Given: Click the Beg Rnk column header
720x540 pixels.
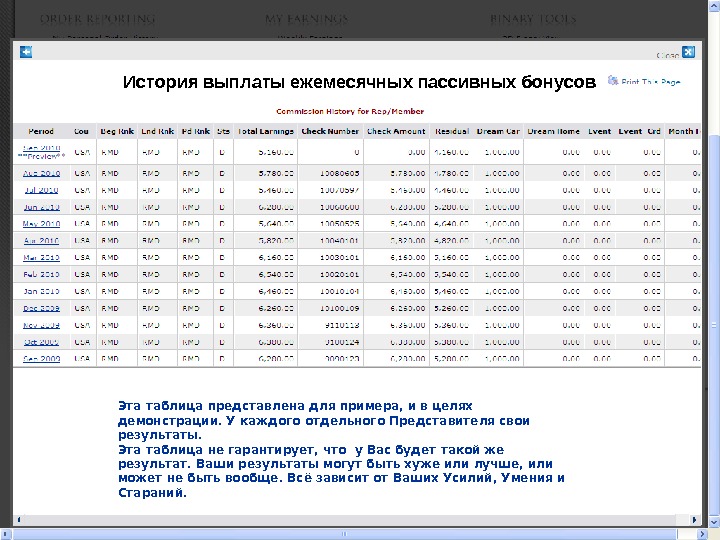Looking at the screenshot, I should pos(117,131).
